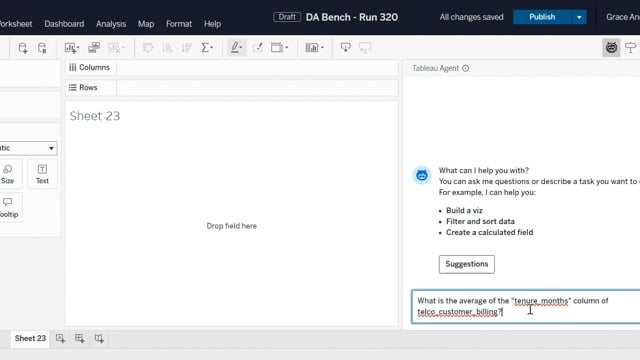This screenshot has width=640, height=360.
Task: Click the Tableau Agent avatar icon in chat
Action: (x=422, y=176)
